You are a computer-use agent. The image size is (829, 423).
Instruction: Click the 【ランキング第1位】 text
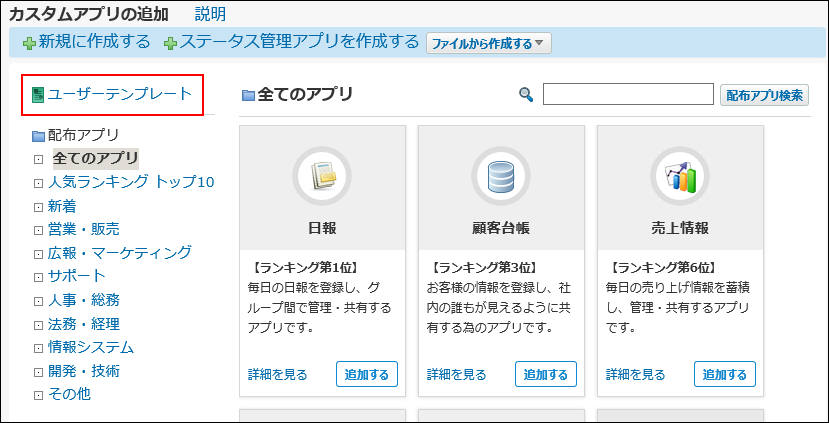point(307,267)
